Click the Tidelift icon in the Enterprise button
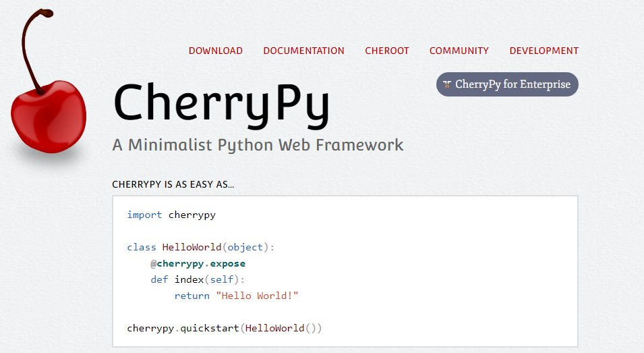Screen dimensions: 644x353 coord(447,84)
